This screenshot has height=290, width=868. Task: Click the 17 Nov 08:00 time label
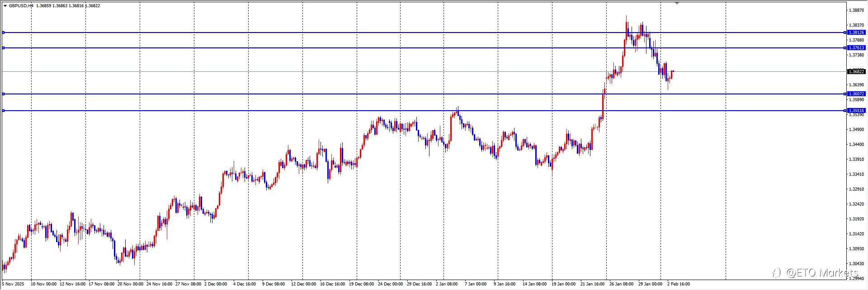click(x=102, y=284)
